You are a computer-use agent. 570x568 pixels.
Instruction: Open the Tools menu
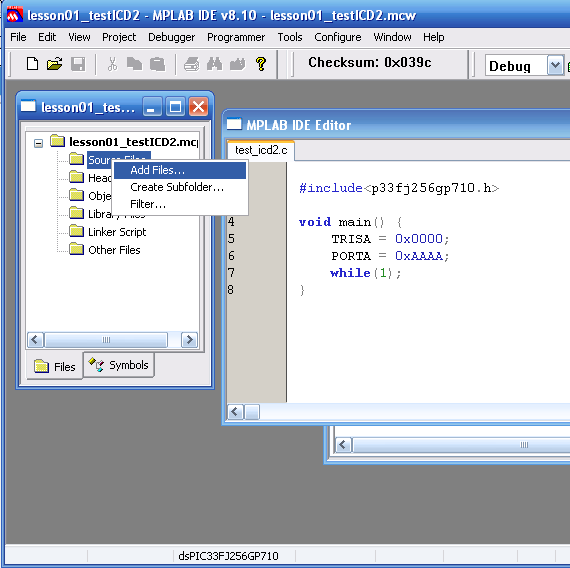point(290,37)
